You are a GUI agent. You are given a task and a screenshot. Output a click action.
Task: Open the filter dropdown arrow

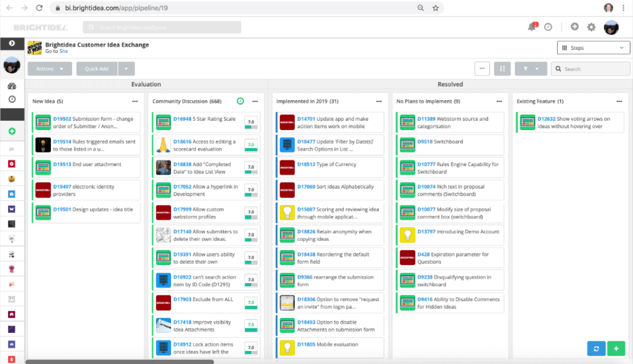(x=537, y=69)
